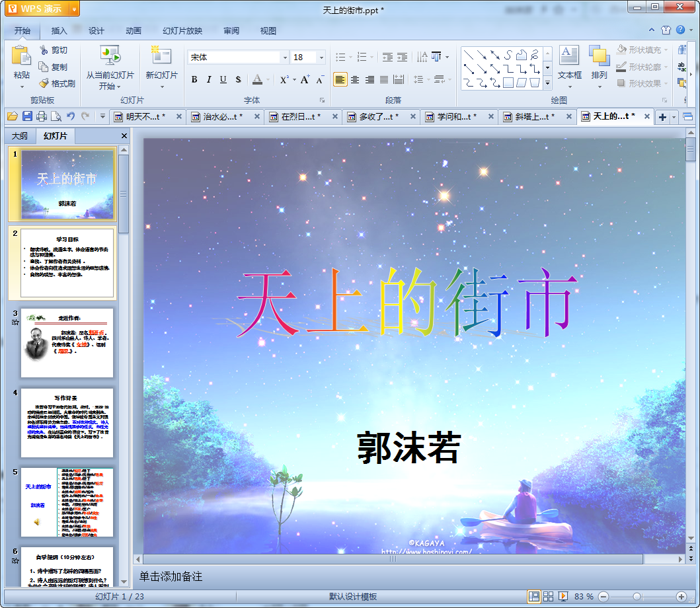Close the 治水必...t document tab

256,116
